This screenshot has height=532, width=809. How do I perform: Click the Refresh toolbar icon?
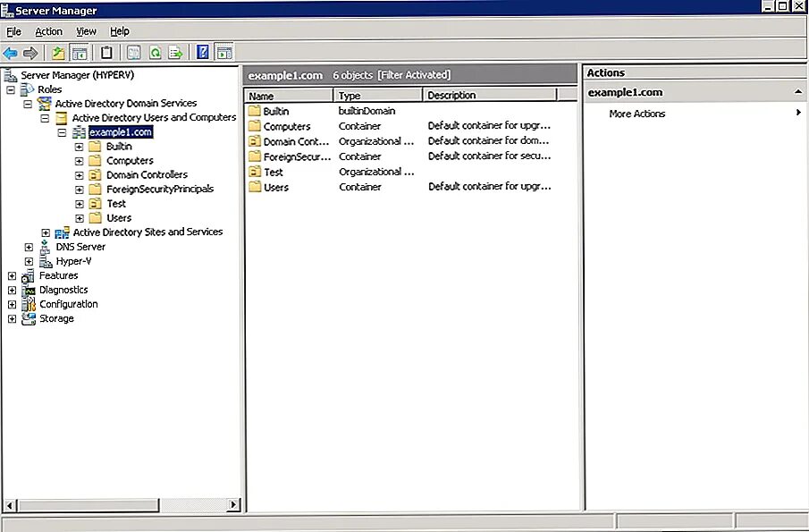pyautogui.click(x=155, y=53)
